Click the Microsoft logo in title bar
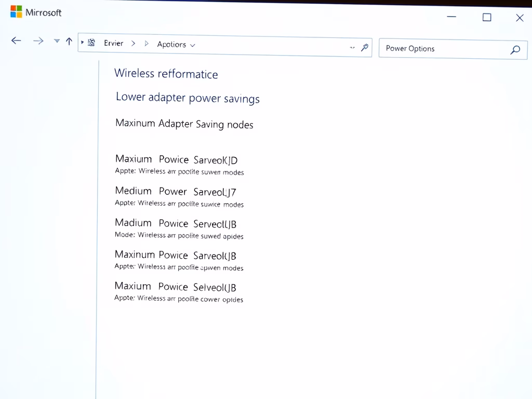Image resolution: width=532 pixels, height=399 pixels. 16,12
